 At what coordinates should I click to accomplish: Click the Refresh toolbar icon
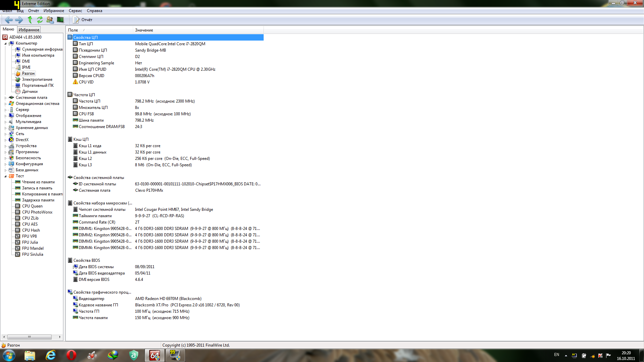click(40, 20)
